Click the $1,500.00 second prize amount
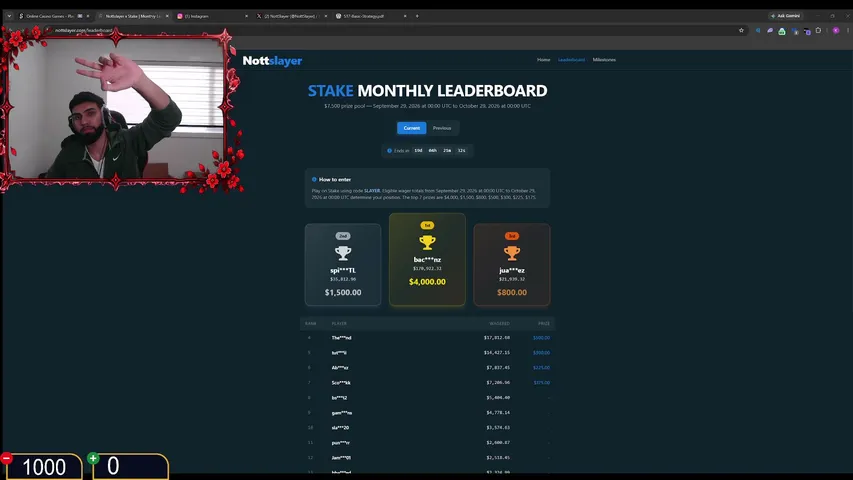 [x=343, y=292]
